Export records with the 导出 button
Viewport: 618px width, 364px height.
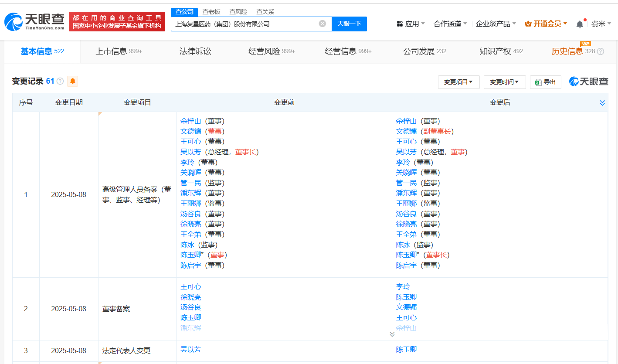tap(545, 82)
